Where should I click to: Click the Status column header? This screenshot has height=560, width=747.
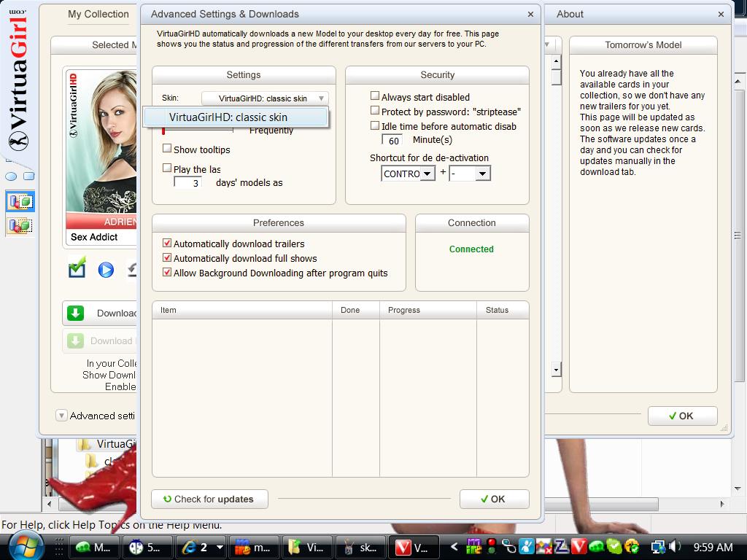[x=503, y=310]
